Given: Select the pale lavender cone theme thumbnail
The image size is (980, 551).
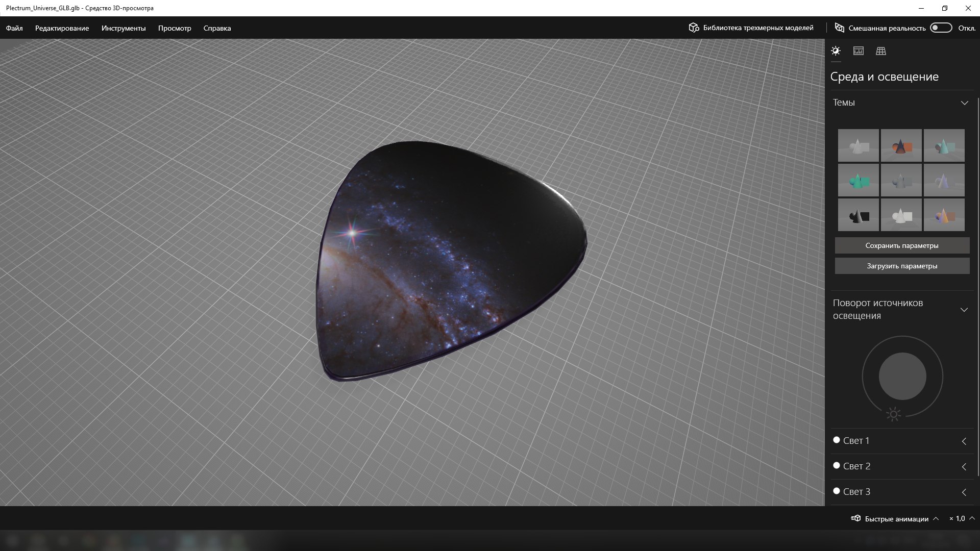Looking at the screenshot, I should 944,180.
